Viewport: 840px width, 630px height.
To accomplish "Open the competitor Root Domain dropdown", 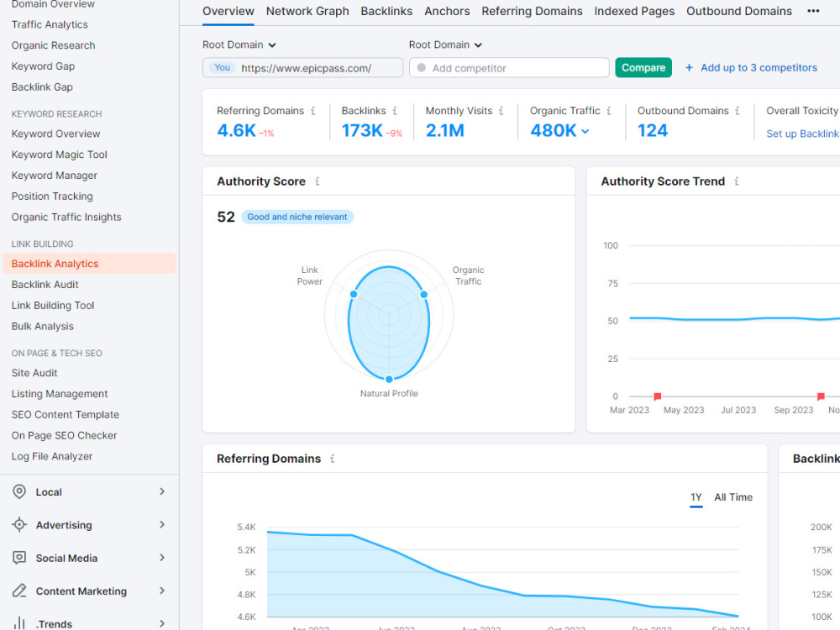I will tap(445, 45).
